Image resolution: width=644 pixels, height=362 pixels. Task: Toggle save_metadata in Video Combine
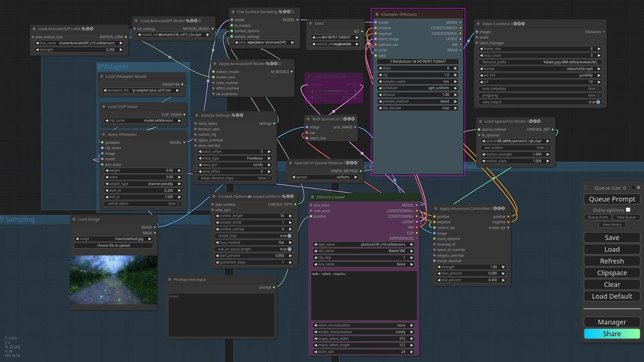tap(540, 89)
